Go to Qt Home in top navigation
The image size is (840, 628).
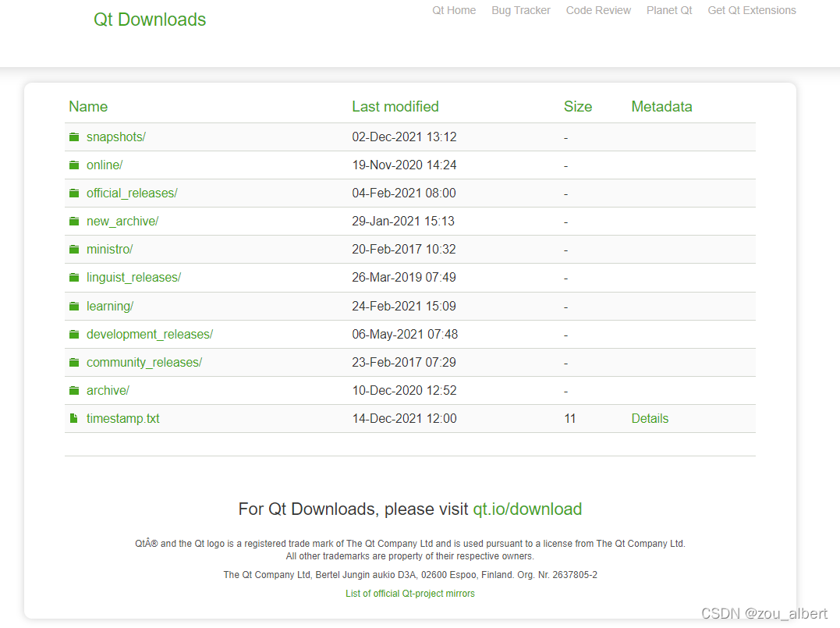[454, 10]
